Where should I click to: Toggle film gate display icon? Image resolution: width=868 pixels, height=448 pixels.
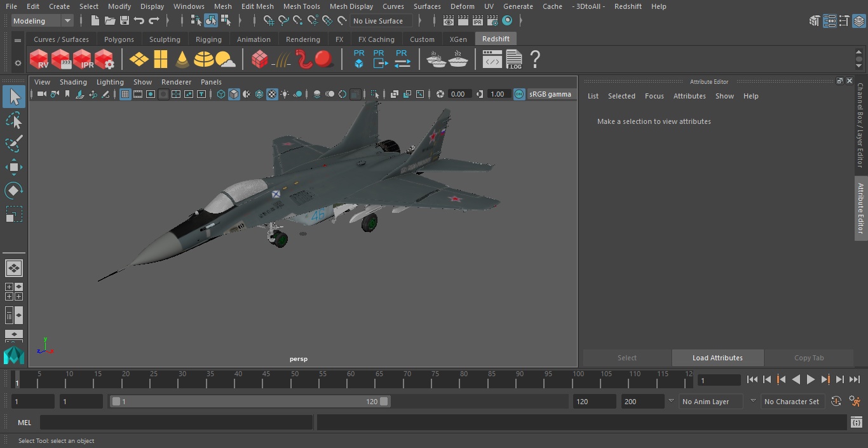pyautogui.click(x=138, y=94)
